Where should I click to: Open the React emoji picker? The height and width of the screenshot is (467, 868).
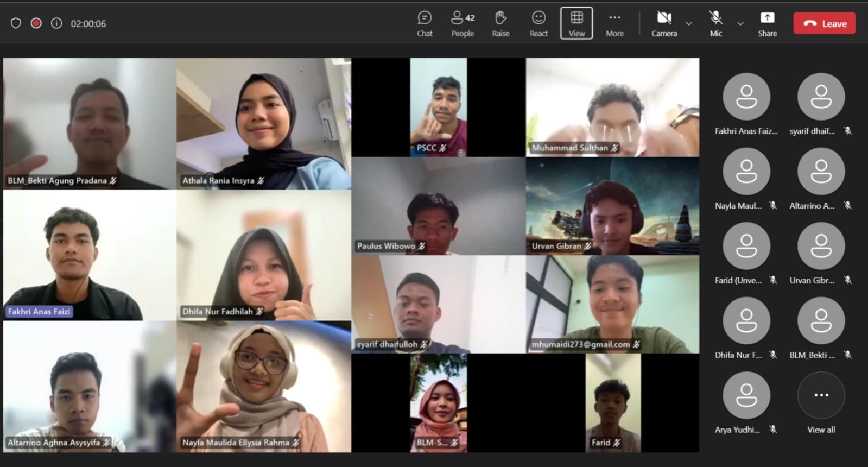538,24
